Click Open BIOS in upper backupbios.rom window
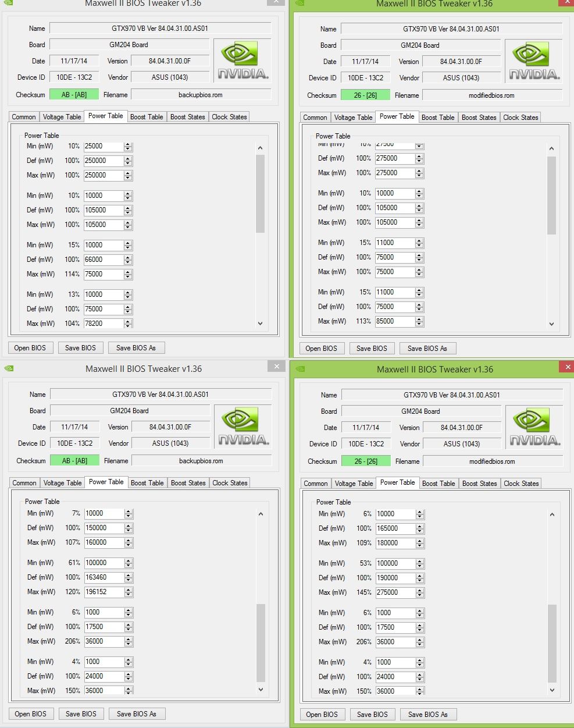The height and width of the screenshot is (728, 574). click(30, 347)
